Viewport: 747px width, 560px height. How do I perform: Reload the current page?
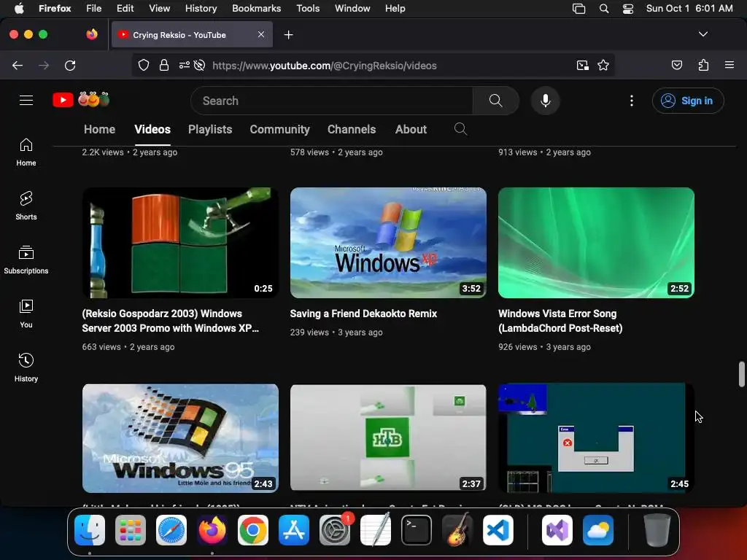70,65
